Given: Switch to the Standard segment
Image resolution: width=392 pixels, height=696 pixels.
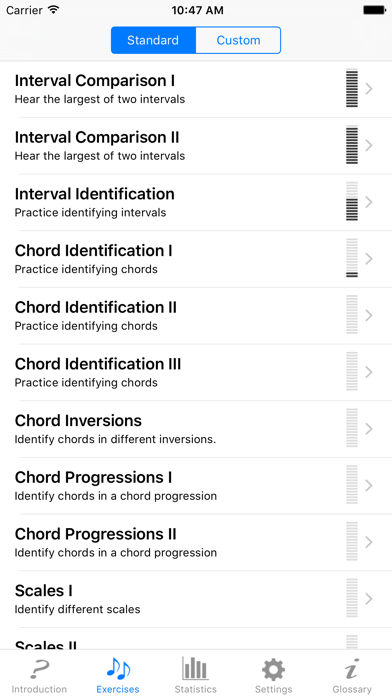Looking at the screenshot, I should (153, 40).
